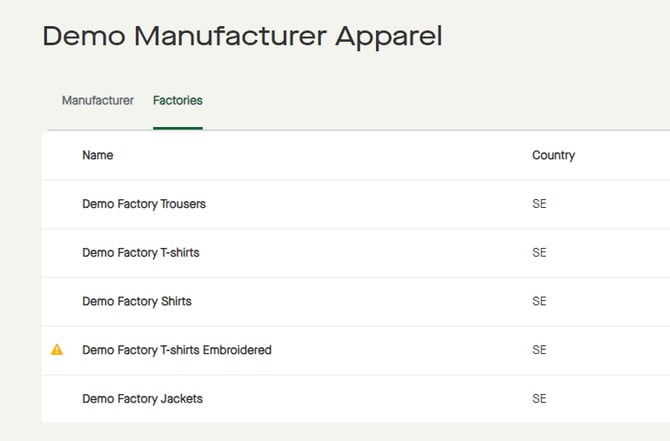Viewport: 670px width, 441px height.
Task: Open Demo Factory Trousers row
Action: point(144,204)
